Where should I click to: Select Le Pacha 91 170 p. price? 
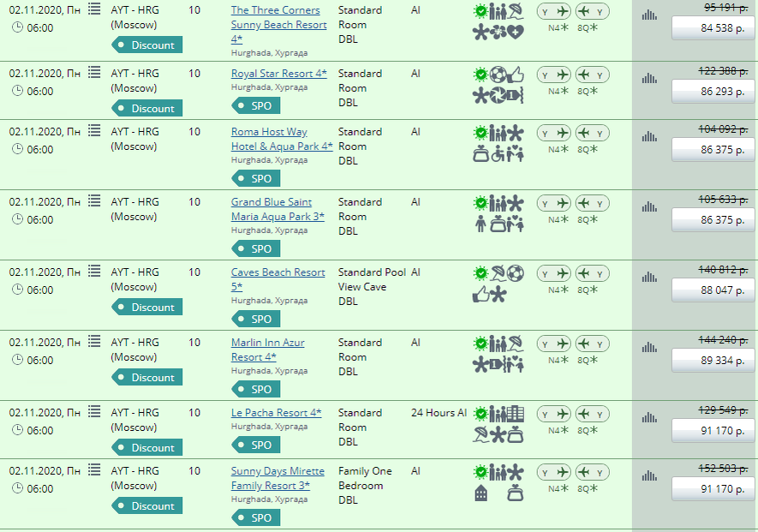(x=713, y=430)
